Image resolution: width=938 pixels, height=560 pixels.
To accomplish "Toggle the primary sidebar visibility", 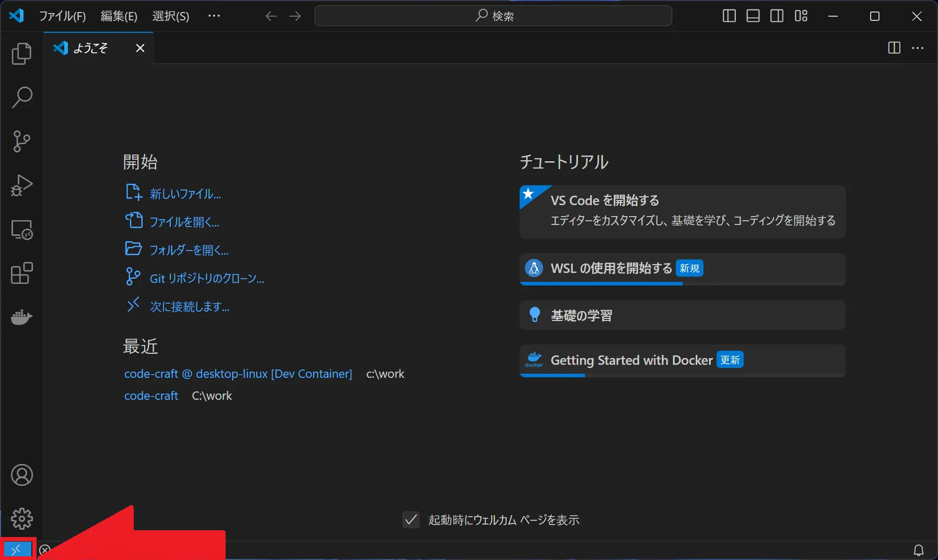I will [x=729, y=16].
